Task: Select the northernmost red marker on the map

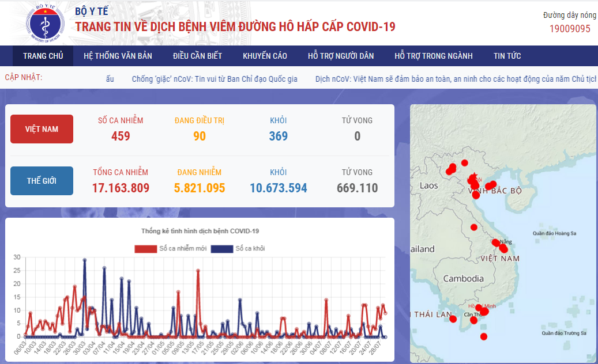Action: [x=464, y=163]
